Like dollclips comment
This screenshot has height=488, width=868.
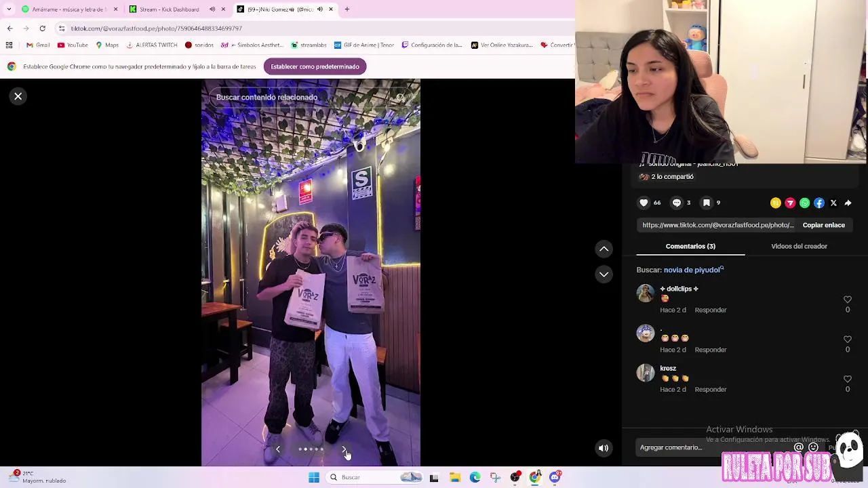tap(847, 300)
